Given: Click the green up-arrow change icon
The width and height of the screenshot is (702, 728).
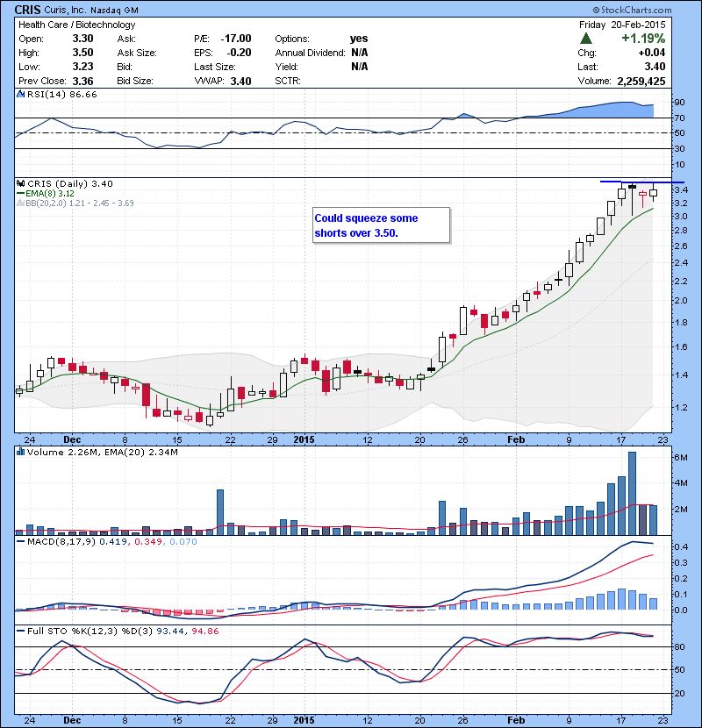Looking at the screenshot, I should [x=586, y=38].
